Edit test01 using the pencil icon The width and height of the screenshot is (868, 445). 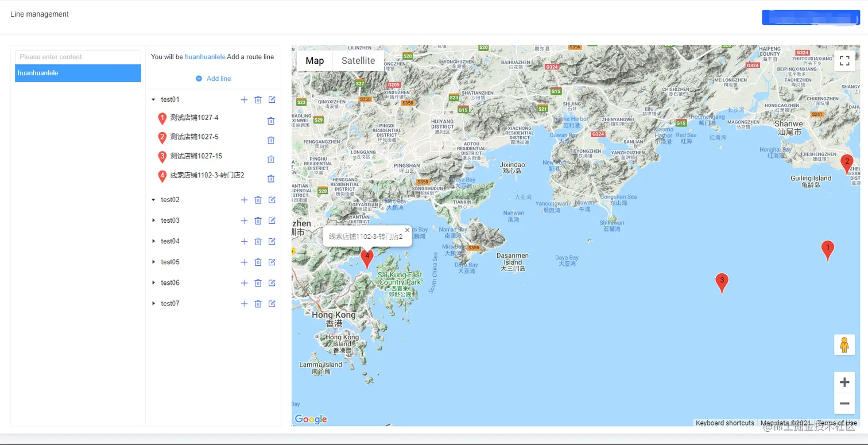[x=272, y=100]
